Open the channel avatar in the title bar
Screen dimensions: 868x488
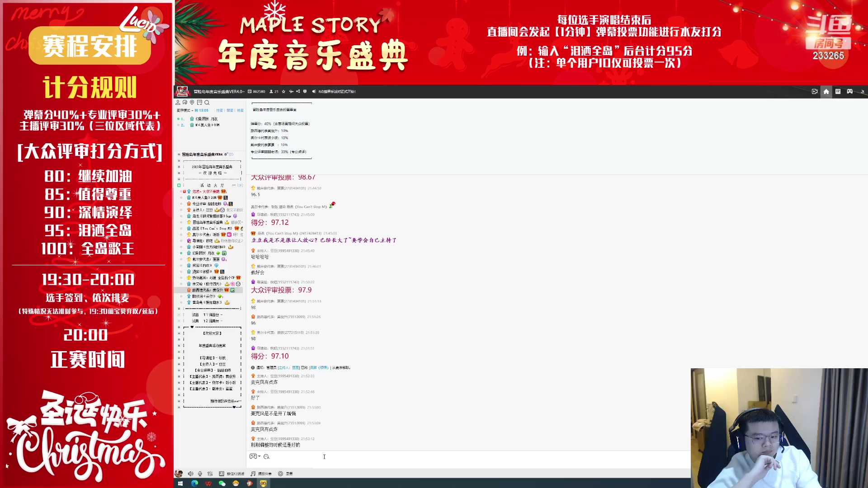(x=182, y=91)
